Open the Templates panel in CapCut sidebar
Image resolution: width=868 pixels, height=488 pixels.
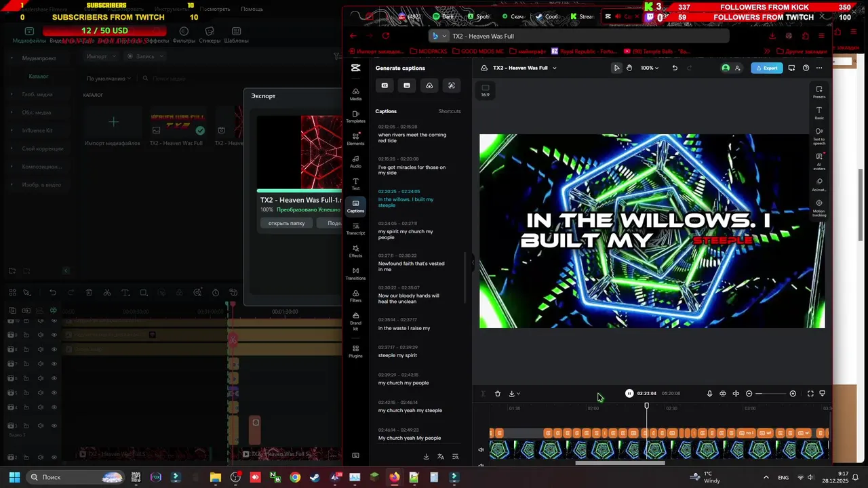click(x=355, y=117)
